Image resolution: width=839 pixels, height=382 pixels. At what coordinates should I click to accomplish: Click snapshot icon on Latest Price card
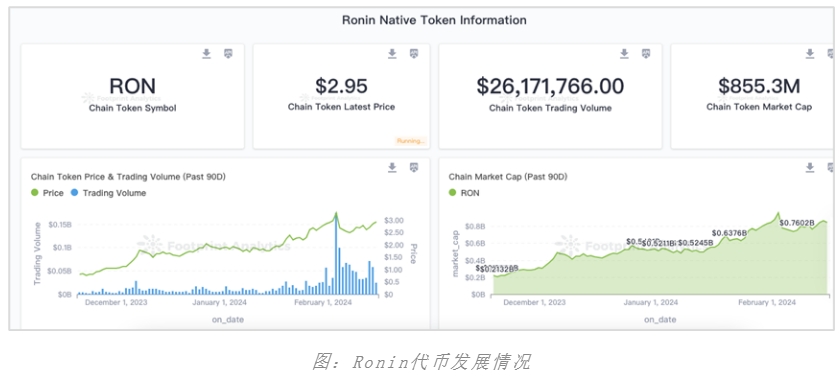pyautogui.click(x=414, y=54)
